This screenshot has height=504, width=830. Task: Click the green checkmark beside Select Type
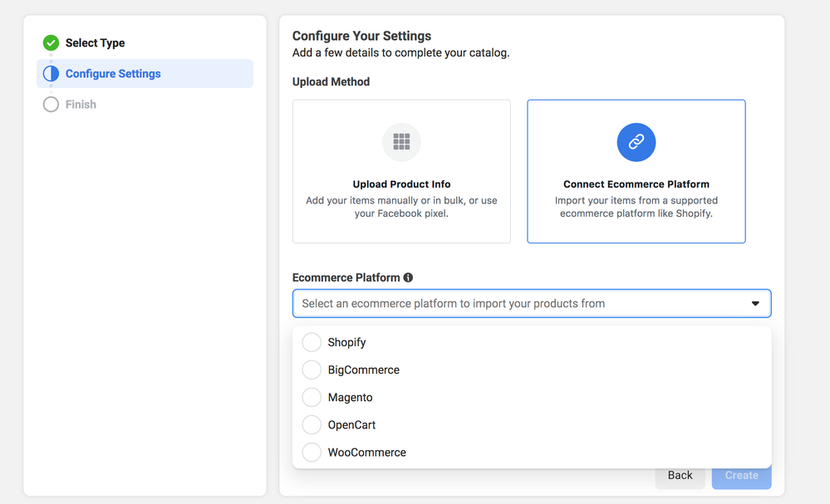51,43
